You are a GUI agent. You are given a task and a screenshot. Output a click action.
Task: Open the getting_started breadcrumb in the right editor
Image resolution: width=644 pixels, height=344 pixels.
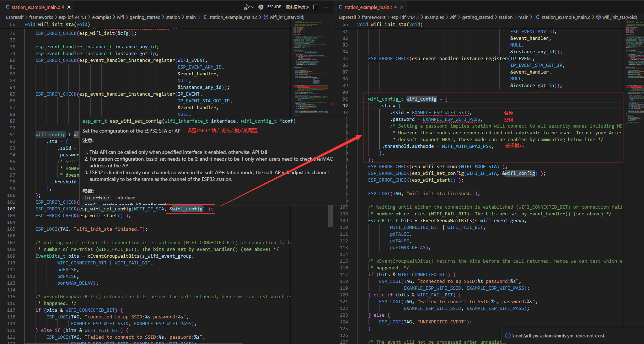pos(478,17)
